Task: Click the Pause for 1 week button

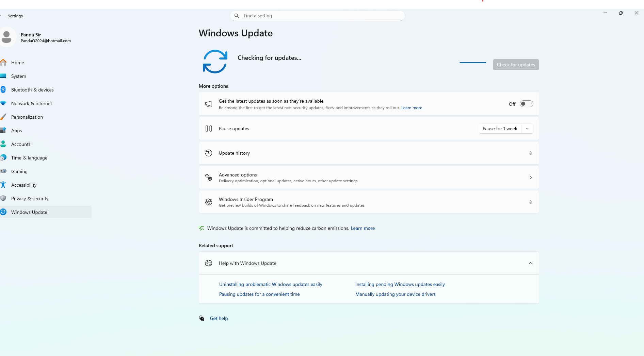Action: tap(500, 129)
